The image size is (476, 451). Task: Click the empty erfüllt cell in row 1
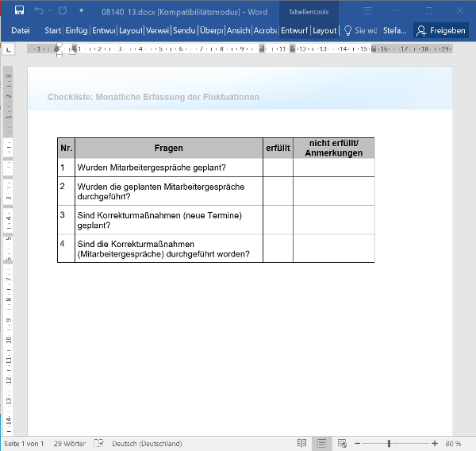[278, 168]
